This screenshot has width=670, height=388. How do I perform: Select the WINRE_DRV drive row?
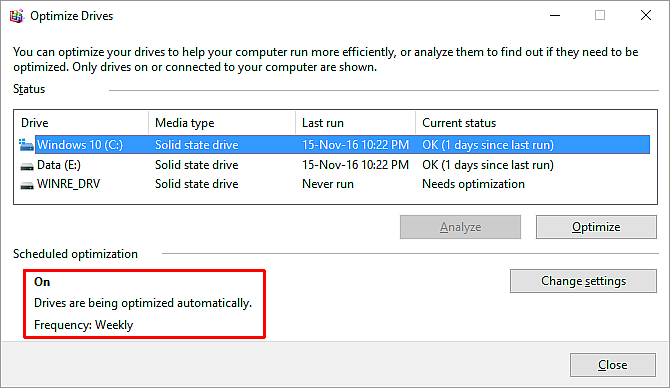tap(335, 184)
